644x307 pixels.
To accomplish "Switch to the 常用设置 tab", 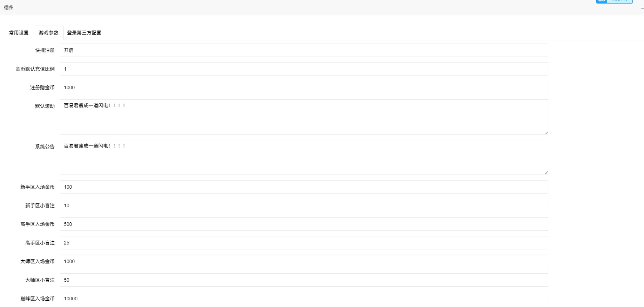I will tap(19, 33).
